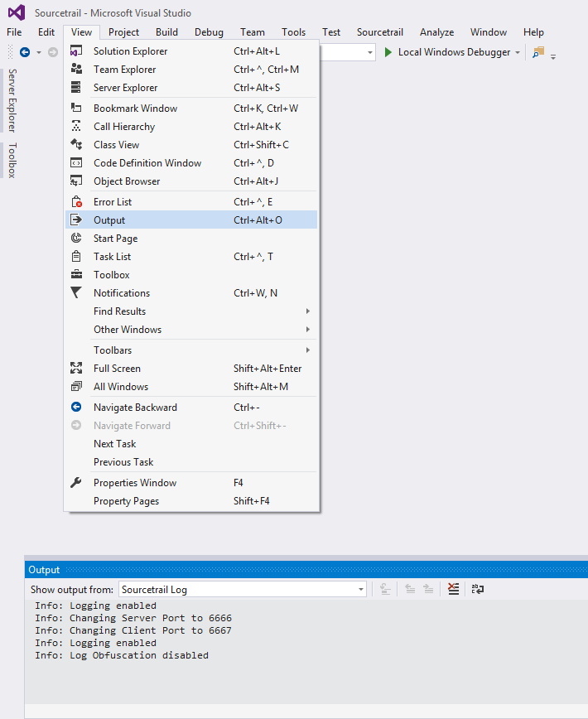
Task: Clear all text in Output window
Action: [x=453, y=589]
